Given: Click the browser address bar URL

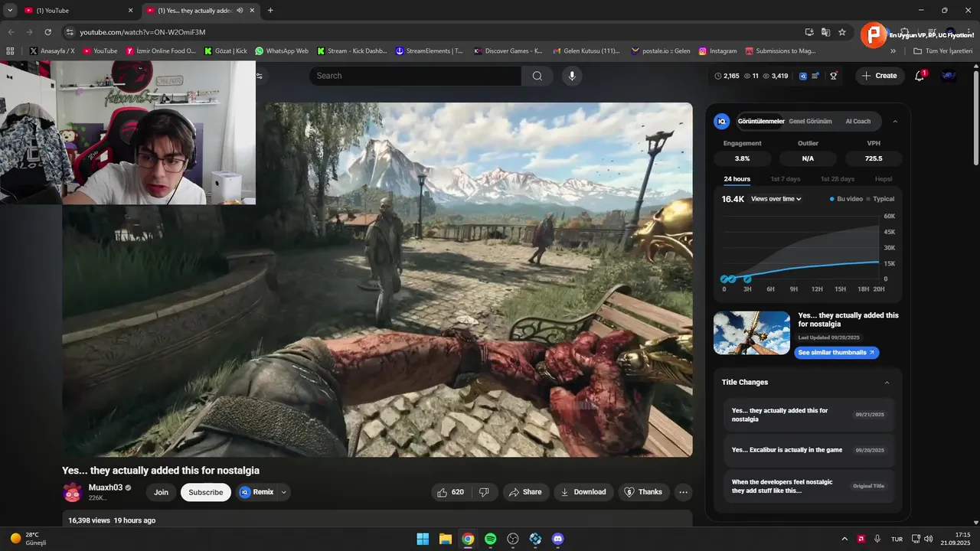Looking at the screenshot, I should 142,32.
